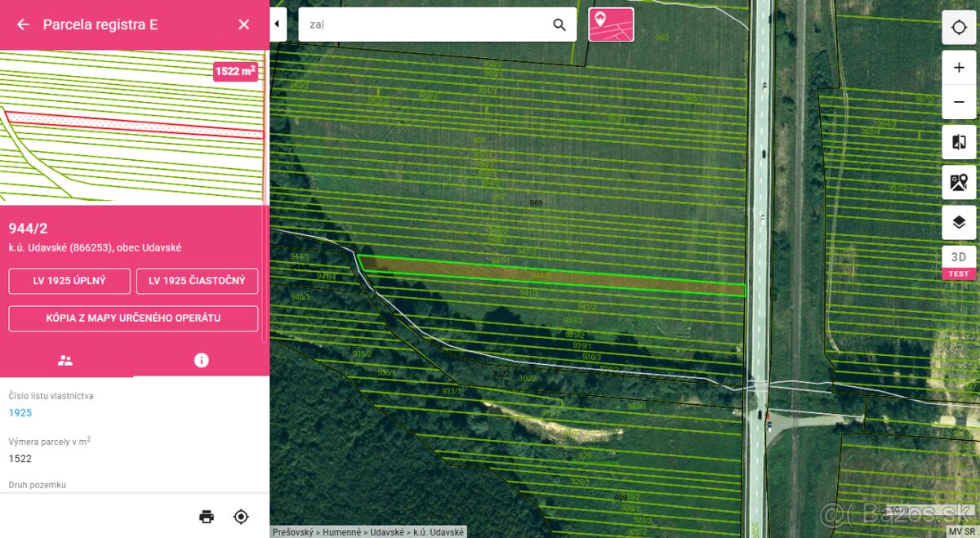The height and width of the screenshot is (538, 980).
Task: Open LV 1925 ÚPLNÝ document
Action: (x=69, y=281)
